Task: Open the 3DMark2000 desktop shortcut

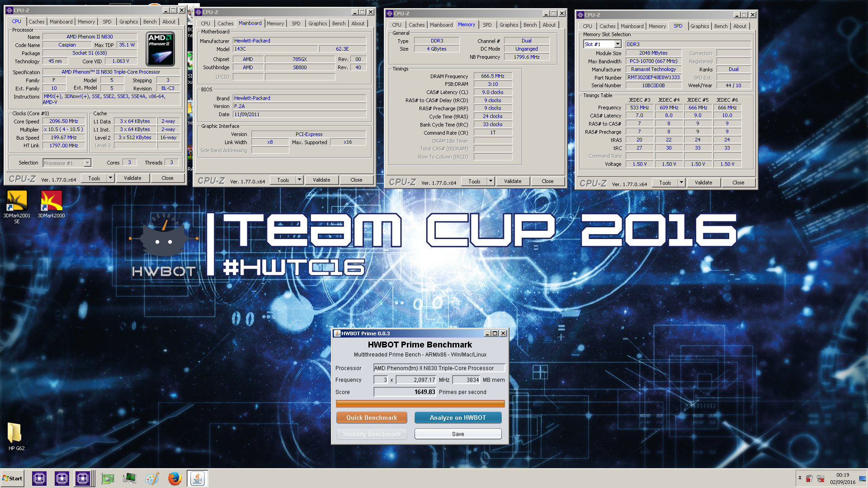Action: tap(51, 204)
